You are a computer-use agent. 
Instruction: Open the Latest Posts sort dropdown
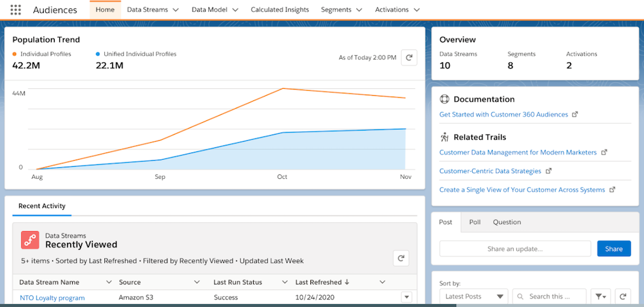point(474,297)
